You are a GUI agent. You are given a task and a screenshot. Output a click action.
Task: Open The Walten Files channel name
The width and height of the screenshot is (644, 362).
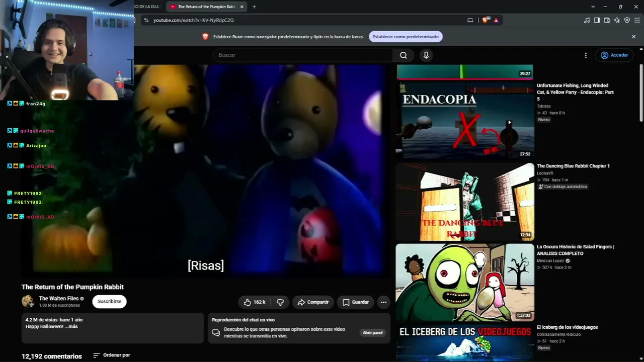pos(59,299)
